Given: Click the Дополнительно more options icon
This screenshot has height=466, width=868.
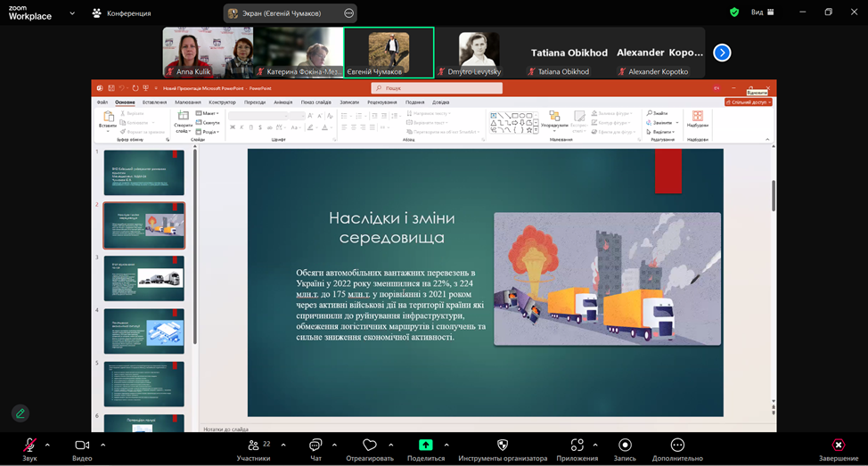Looking at the screenshot, I should point(677,446).
